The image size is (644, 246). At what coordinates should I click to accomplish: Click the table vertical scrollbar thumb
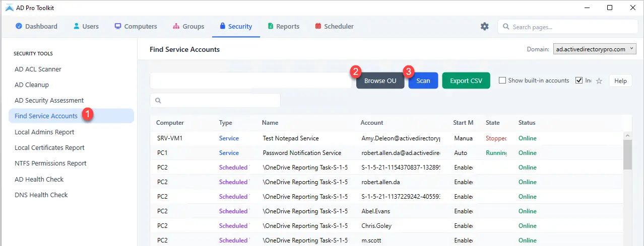[x=627, y=155]
